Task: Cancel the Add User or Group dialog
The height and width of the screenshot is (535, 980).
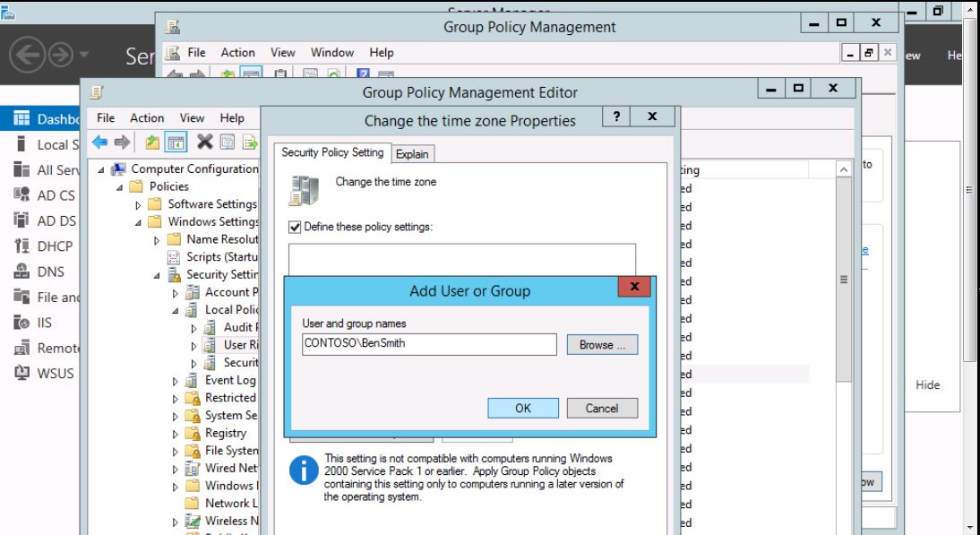Action: coord(602,408)
